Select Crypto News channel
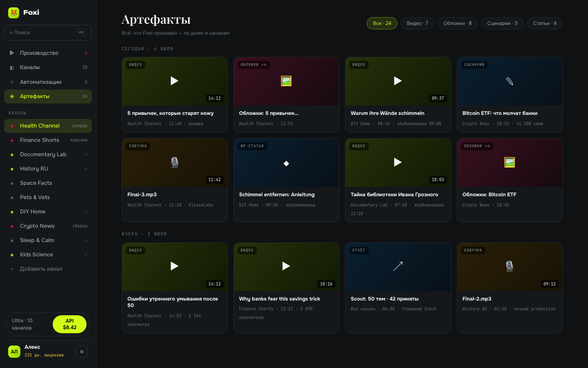 (x=48, y=226)
